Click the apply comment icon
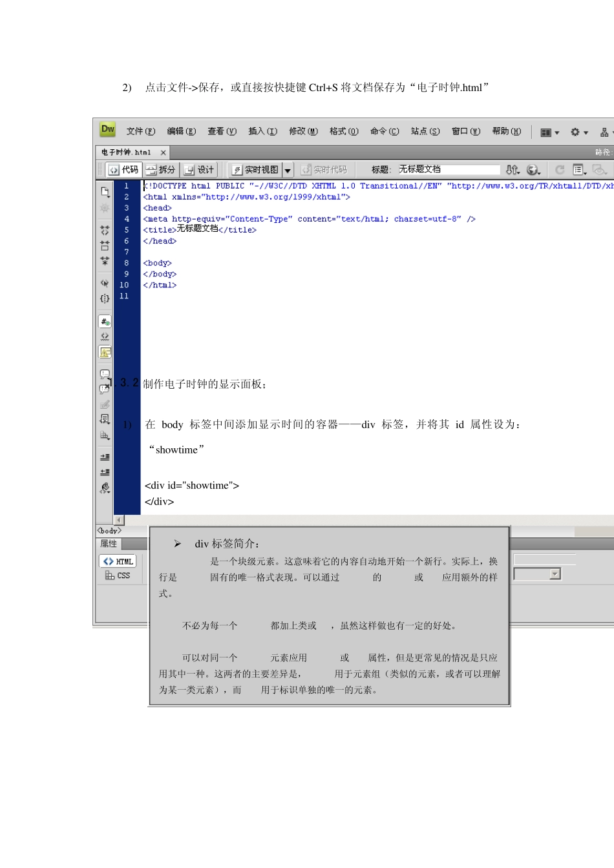This screenshot has width=614, height=868. (x=105, y=374)
